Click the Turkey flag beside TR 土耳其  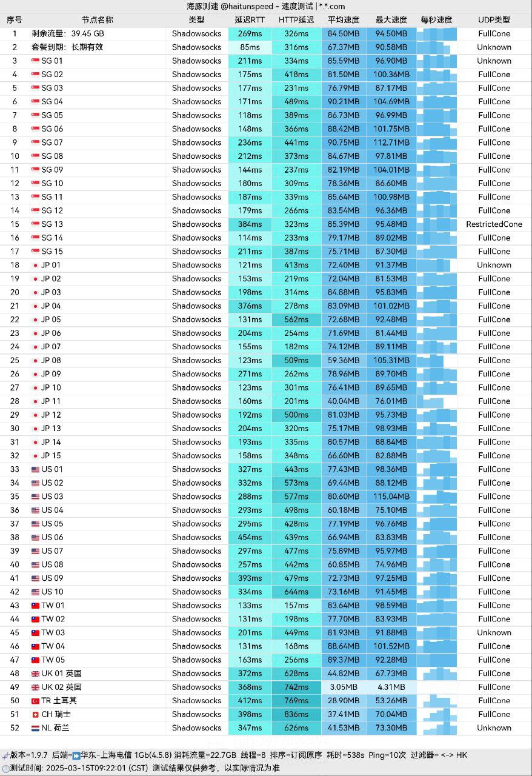[x=35, y=701]
